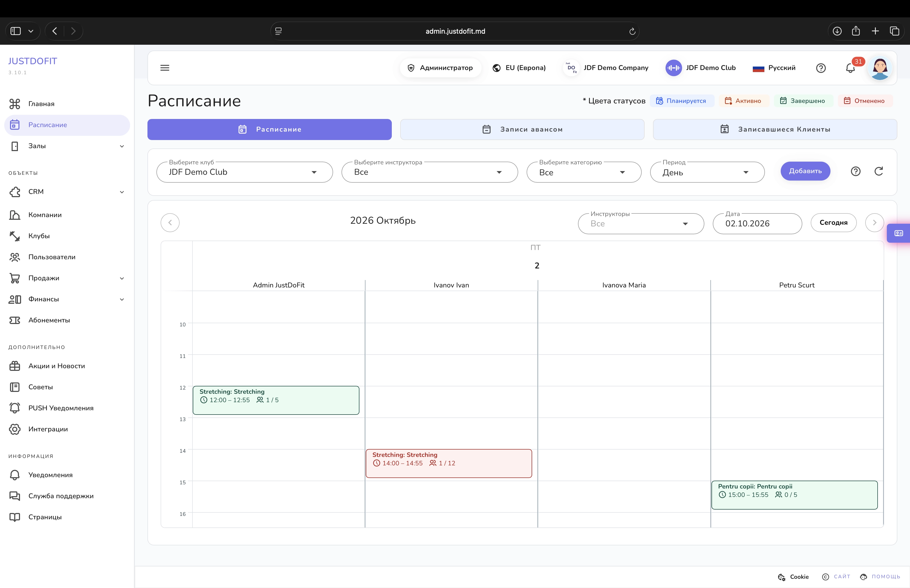Viewport: 910px width, 588px height.
Task: Open the help icon beside the Добавить button
Action: (856, 171)
